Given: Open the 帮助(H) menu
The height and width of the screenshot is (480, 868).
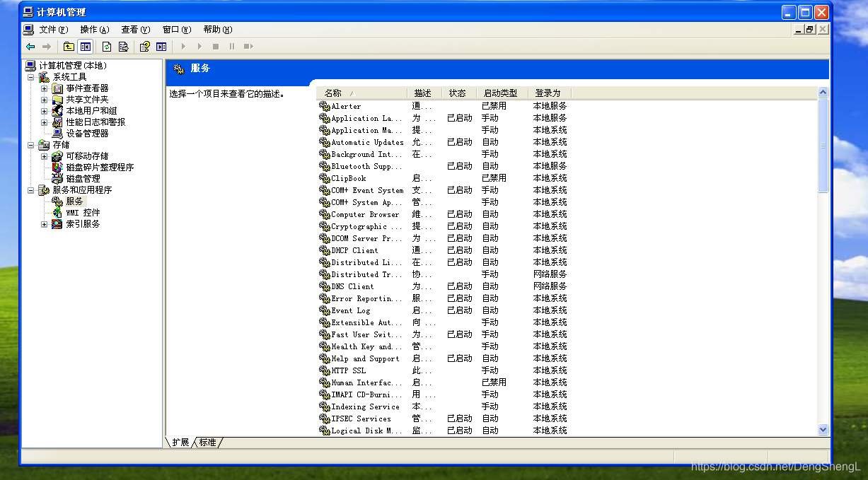Looking at the screenshot, I should [218, 30].
